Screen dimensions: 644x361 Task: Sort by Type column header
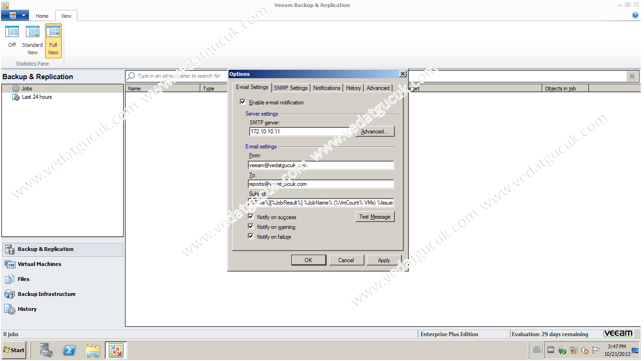click(x=214, y=88)
